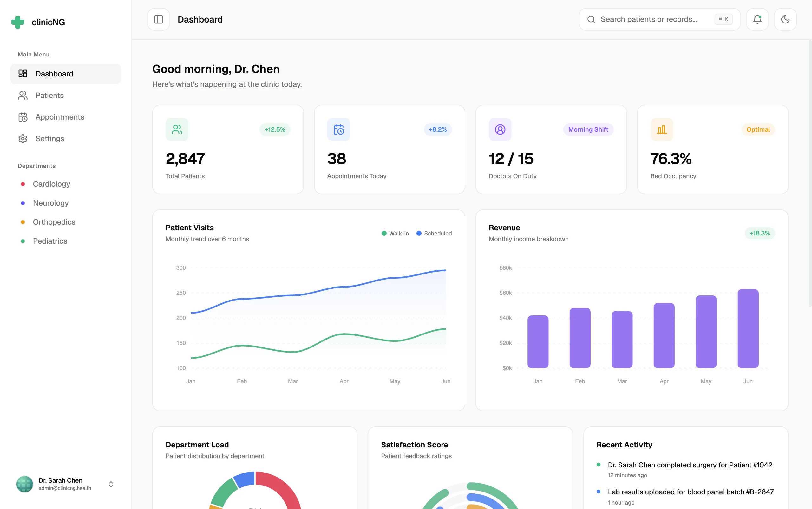Click the 12 / 15 doctors value
812x509 pixels.
(x=511, y=159)
